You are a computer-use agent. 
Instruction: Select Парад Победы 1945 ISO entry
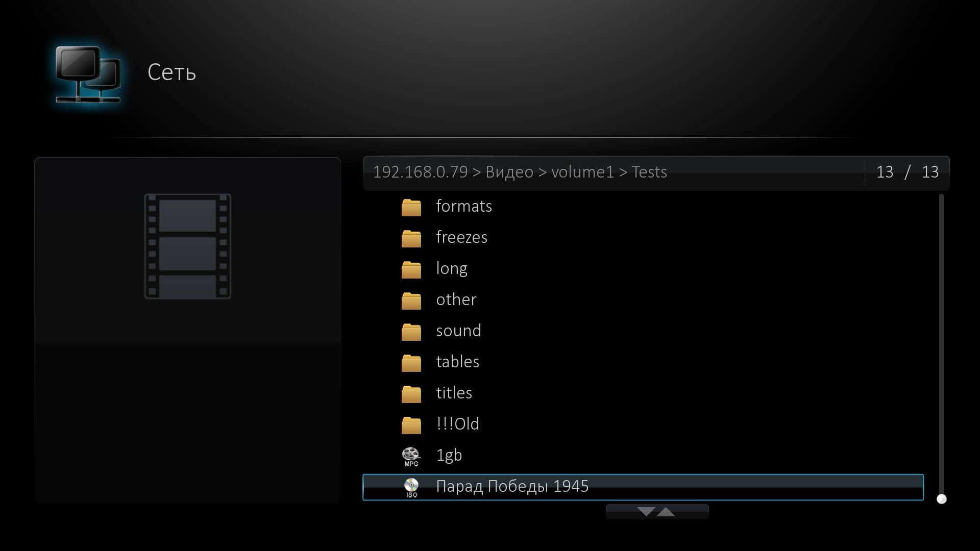tap(512, 487)
